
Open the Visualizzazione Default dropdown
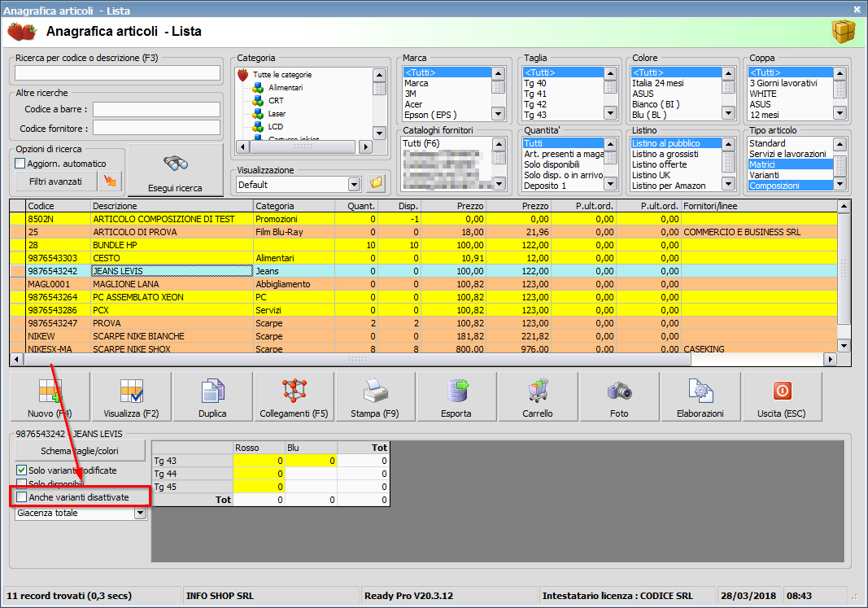point(353,185)
